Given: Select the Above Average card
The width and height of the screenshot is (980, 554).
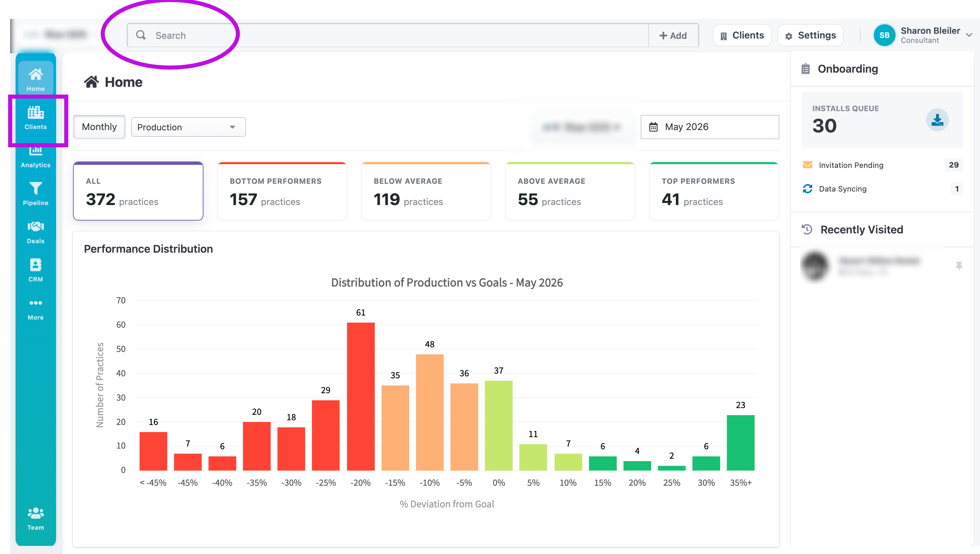Looking at the screenshot, I should click(x=569, y=191).
